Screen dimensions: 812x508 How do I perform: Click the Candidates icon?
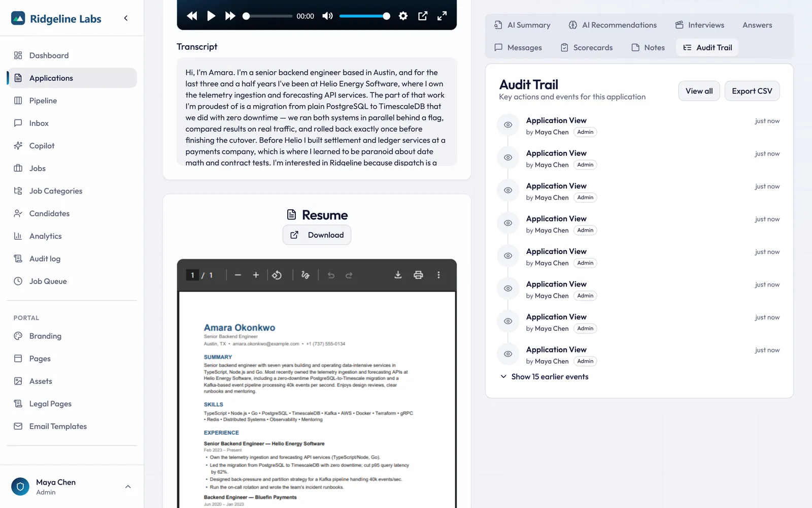[18, 213]
